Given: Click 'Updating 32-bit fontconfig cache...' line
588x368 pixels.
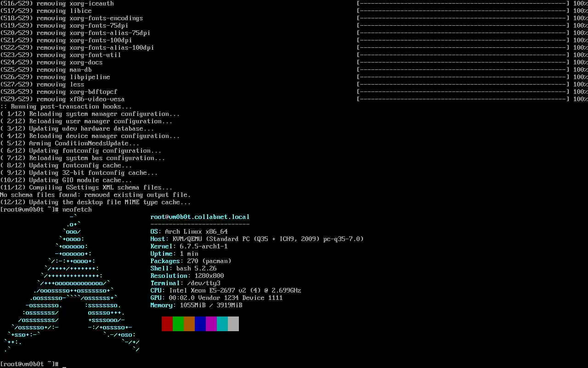Looking at the screenshot, I should pos(79,173).
